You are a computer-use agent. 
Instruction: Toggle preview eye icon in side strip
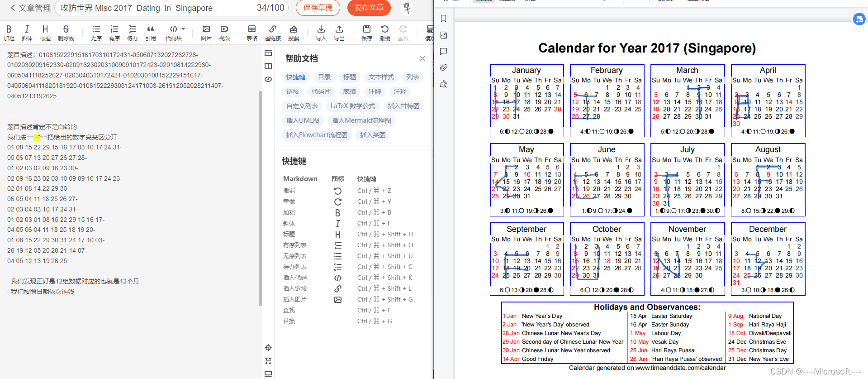pos(268,79)
